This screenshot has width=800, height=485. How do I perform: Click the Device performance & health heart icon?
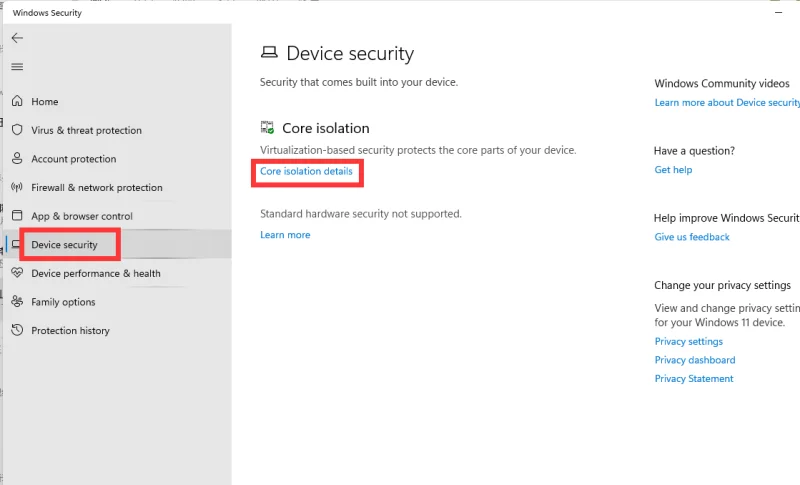17,273
